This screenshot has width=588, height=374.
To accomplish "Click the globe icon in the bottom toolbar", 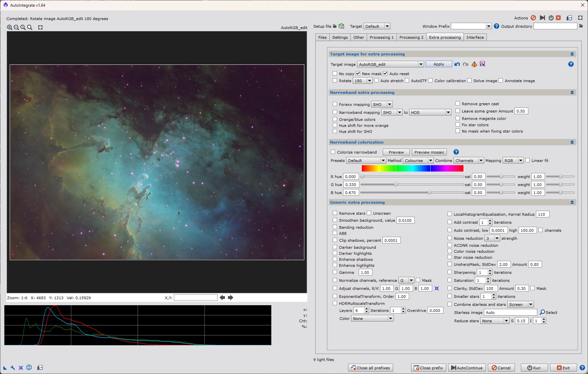I will click(29, 368).
